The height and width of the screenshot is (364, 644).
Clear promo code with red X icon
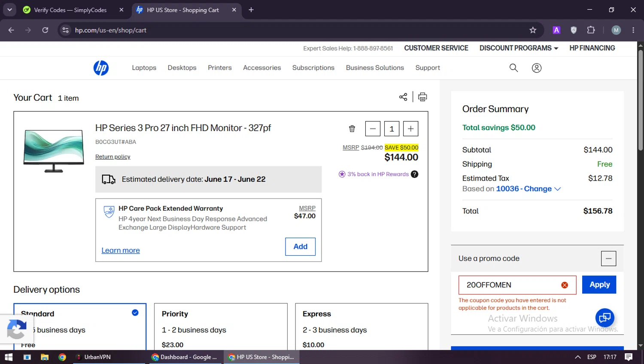565,285
